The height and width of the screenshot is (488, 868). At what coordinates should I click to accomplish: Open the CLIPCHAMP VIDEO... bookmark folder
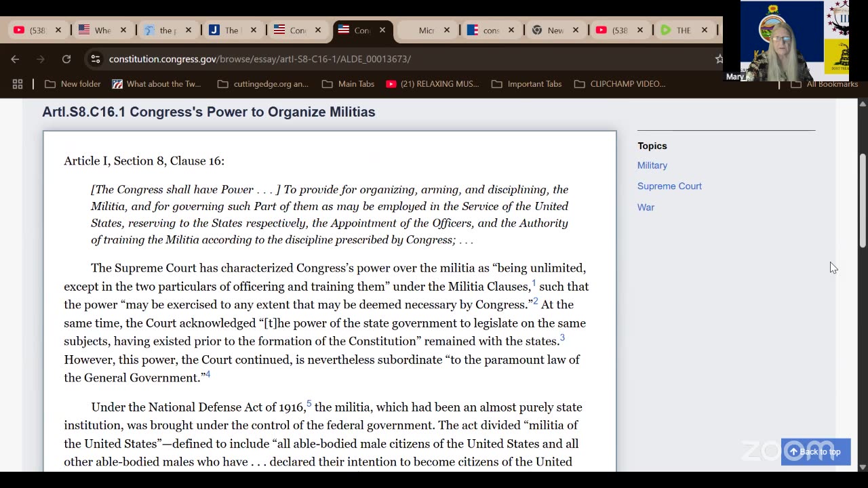coord(620,84)
